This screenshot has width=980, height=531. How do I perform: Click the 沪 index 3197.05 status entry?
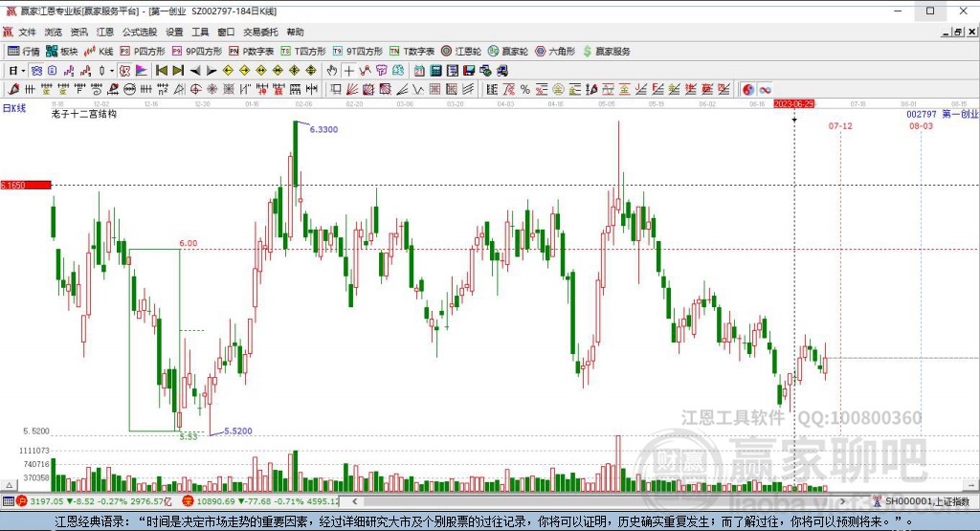[x=94, y=501]
